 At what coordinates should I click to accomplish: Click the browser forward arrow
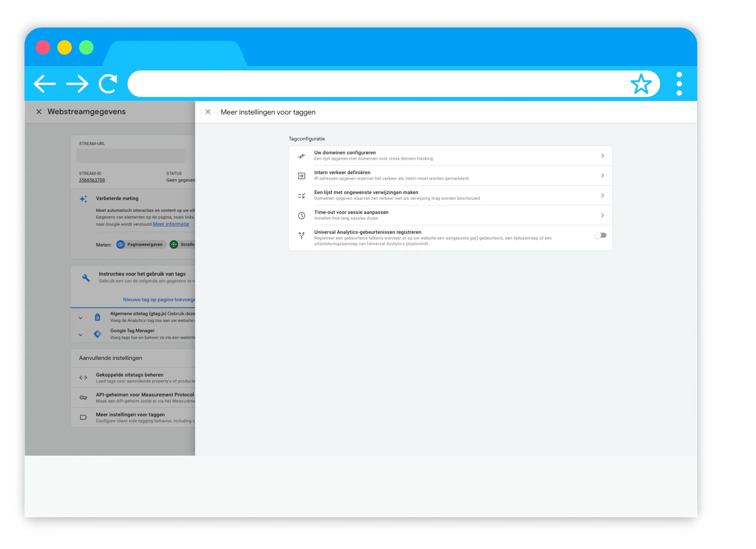tap(77, 84)
